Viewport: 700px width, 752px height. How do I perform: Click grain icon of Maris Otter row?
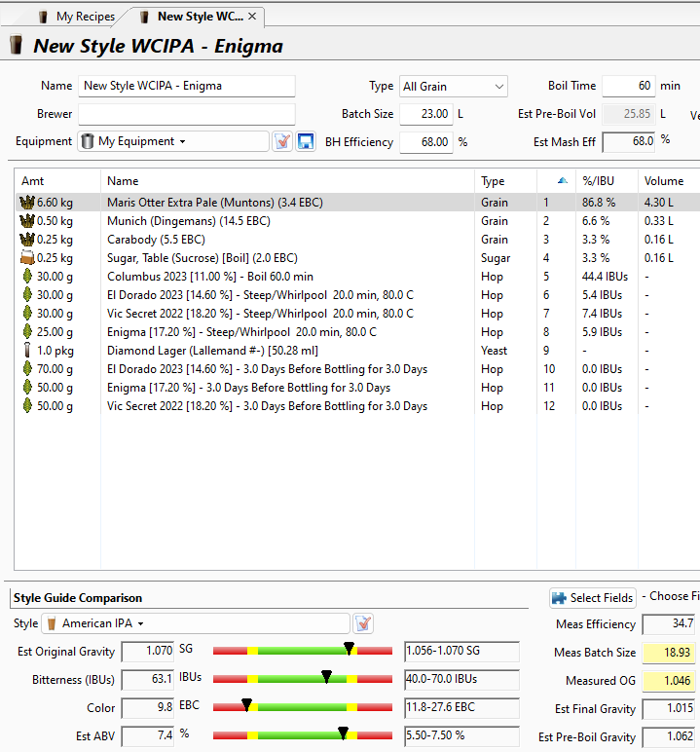point(27,203)
